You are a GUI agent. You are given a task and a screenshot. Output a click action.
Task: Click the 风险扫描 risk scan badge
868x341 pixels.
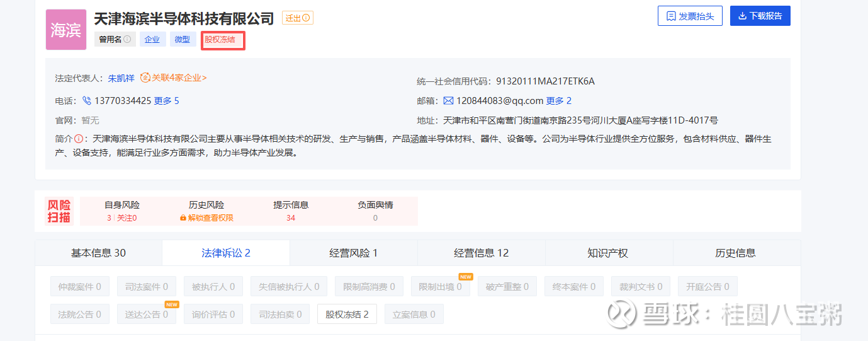click(59, 211)
